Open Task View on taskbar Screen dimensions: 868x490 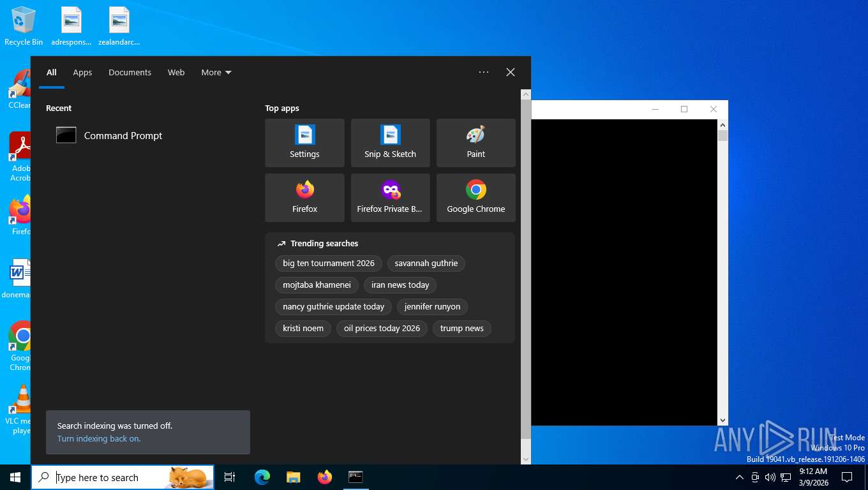[230, 477]
